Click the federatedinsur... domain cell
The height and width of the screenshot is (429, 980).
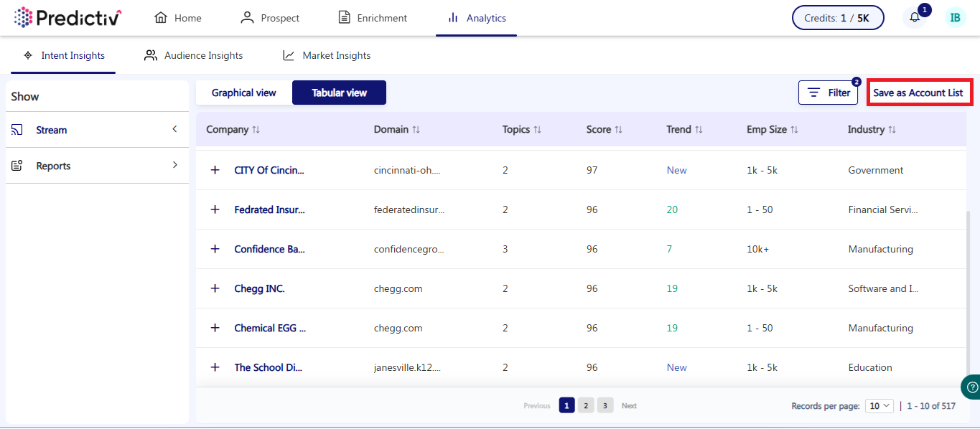click(409, 209)
